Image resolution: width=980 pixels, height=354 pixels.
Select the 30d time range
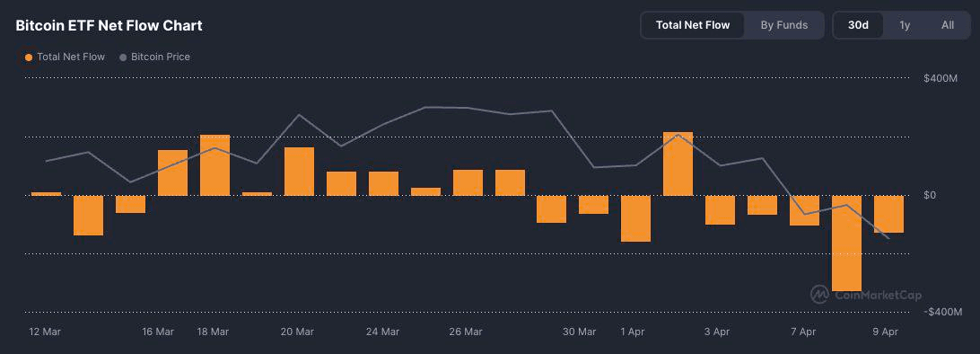[x=858, y=25]
